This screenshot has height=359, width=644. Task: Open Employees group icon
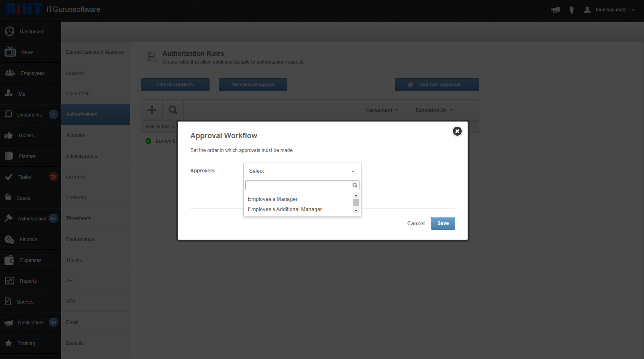[10, 73]
